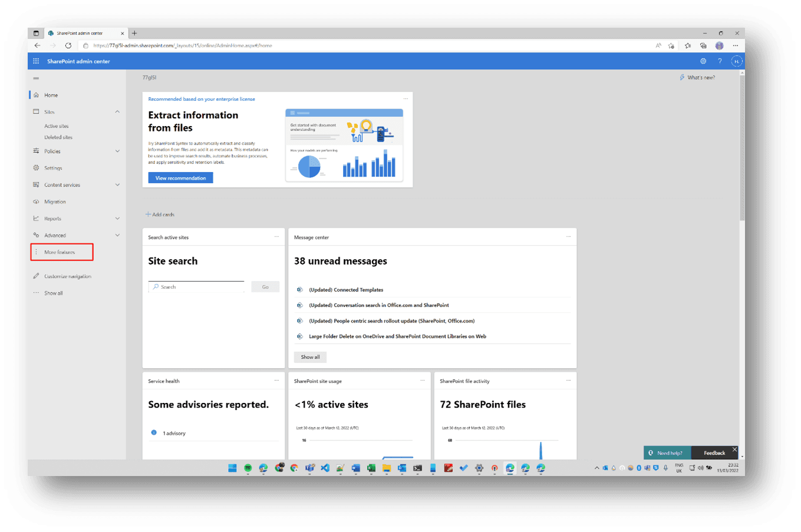Click the 1 advisory link
The image size is (801, 532).
click(174, 433)
